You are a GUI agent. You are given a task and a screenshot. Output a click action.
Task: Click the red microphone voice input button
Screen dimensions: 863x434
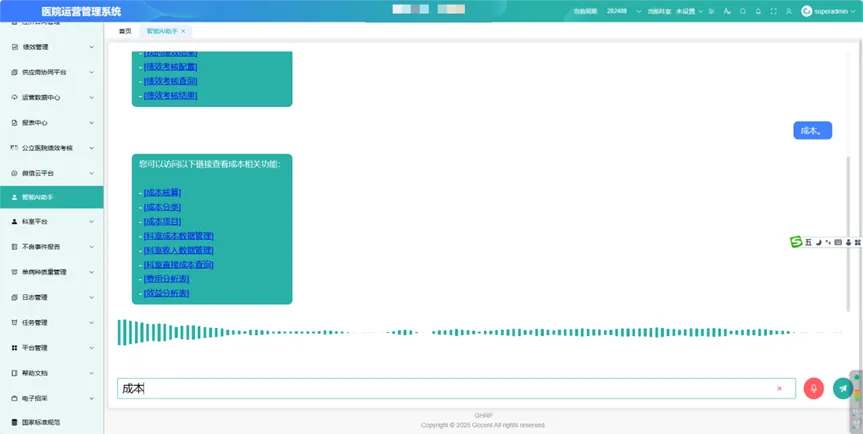[813, 388]
